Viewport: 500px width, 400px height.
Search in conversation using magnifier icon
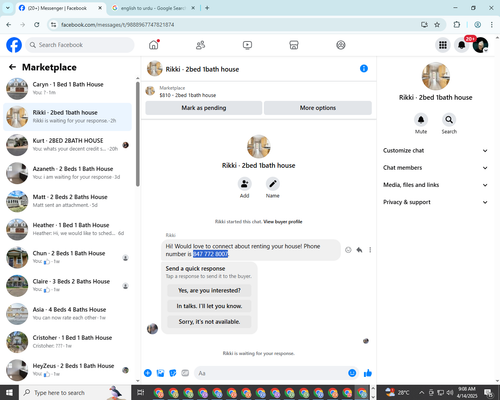click(449, 119)
